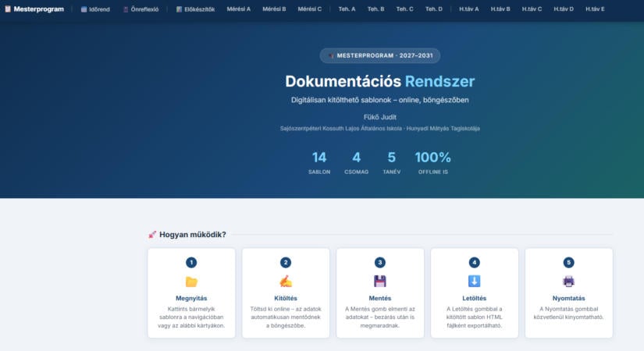Click the subtitle Digitálisan kitölthető sablonok

coord(380,100)
